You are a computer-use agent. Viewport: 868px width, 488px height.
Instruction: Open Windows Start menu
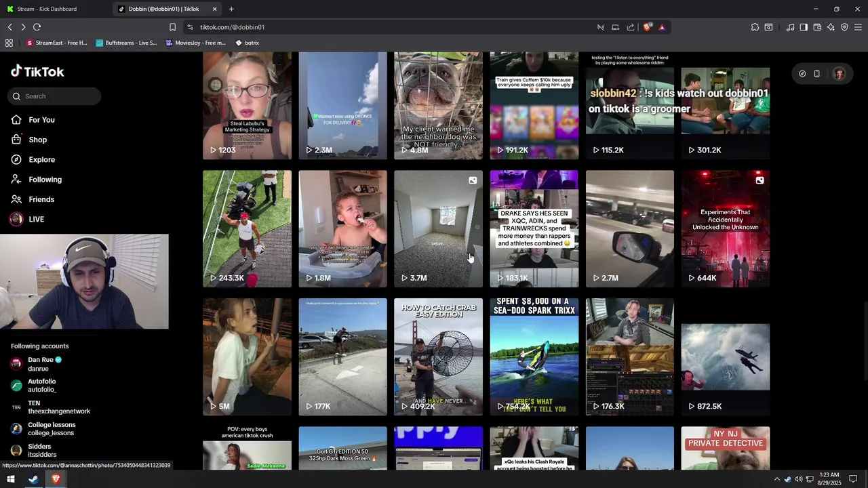click(11, 479)
